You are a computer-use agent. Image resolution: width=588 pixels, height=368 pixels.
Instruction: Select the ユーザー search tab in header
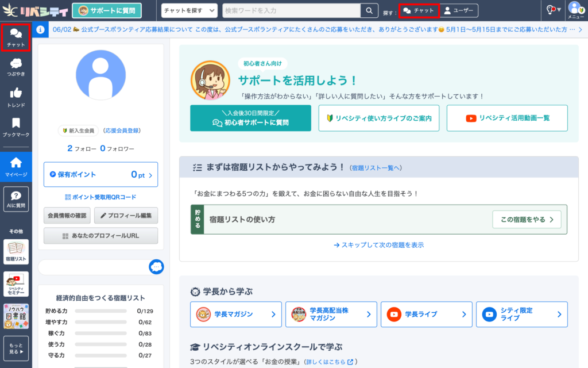click(460, 10)
